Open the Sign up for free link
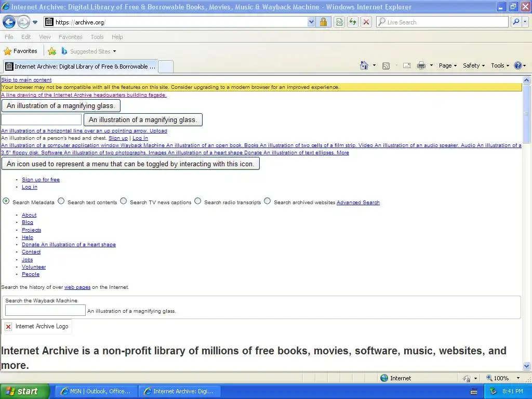 tap(41, 179)
